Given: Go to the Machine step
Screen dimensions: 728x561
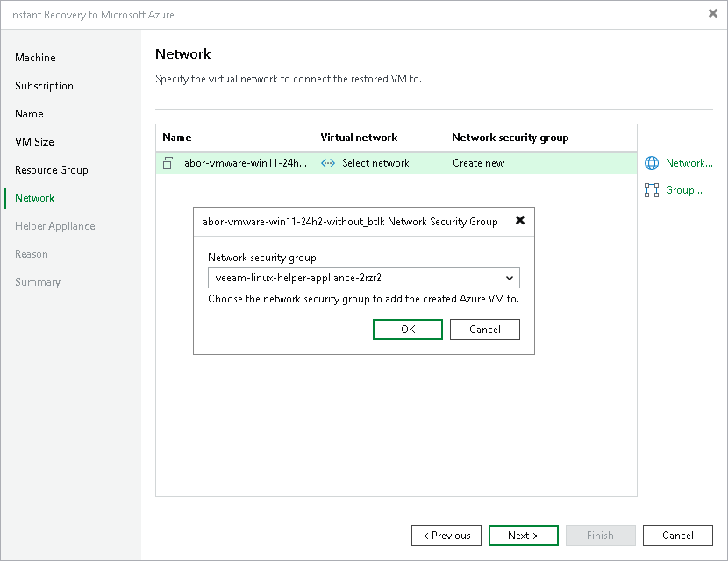Looking at the screenshot, I should 35,58.
